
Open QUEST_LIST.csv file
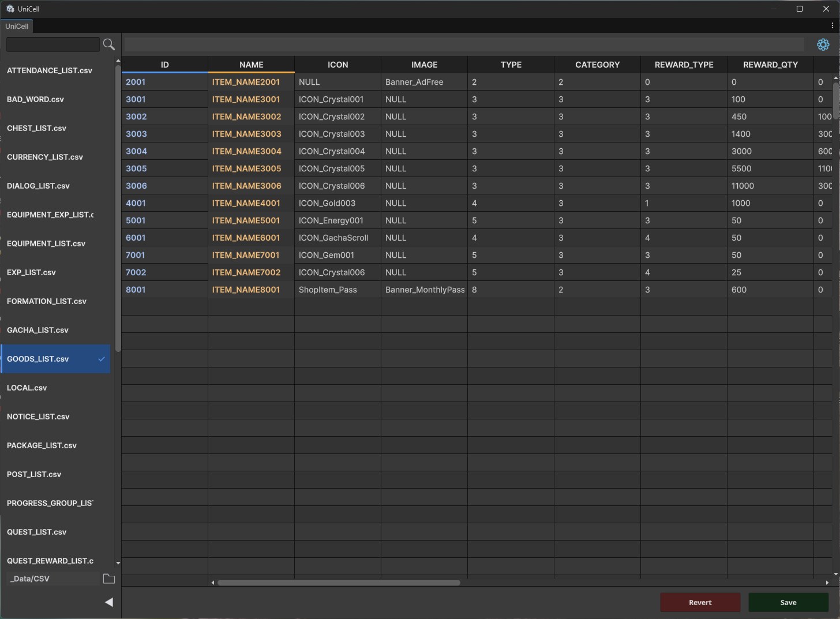(55, 532)
